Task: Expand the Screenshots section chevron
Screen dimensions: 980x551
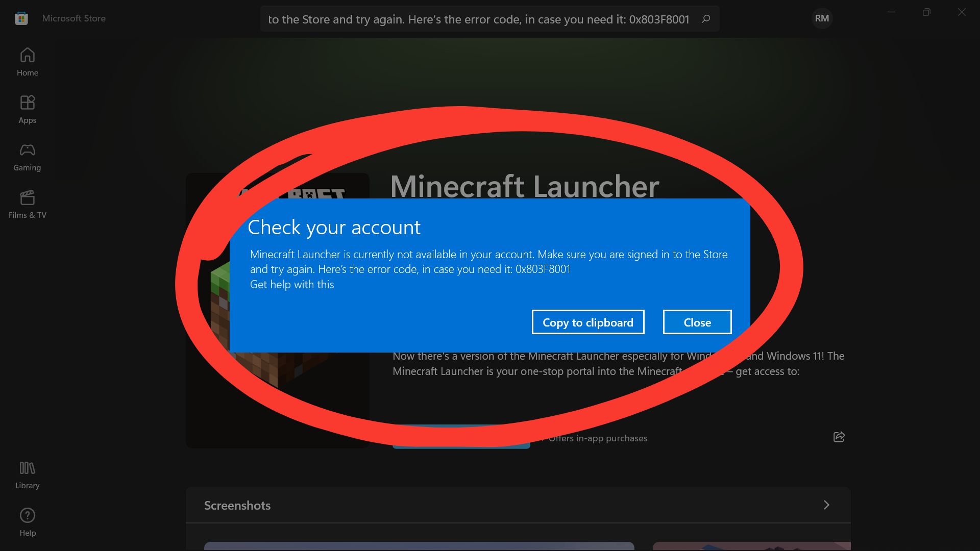Action: [x=826, y=505]
